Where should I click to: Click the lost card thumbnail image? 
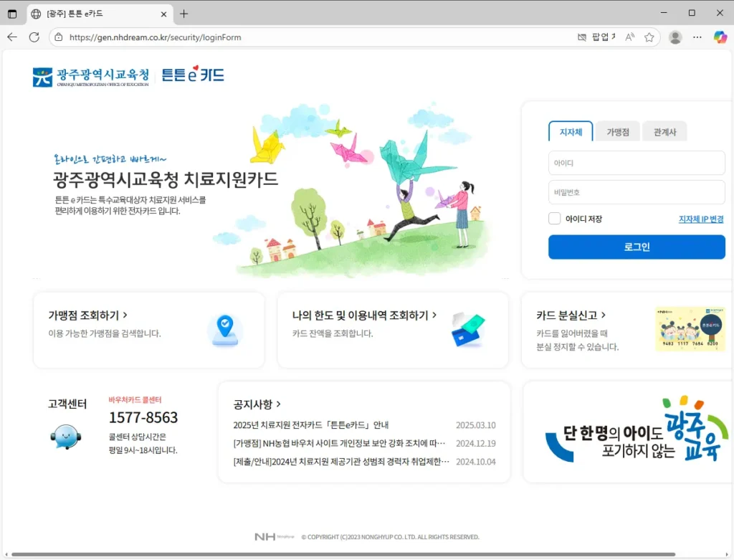(690, 329)
